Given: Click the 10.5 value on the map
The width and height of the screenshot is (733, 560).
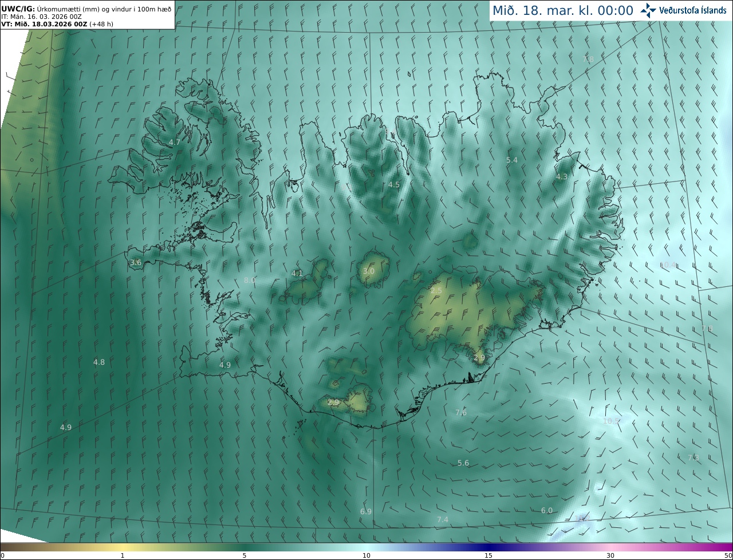Looking at the screenshot, I should (x=612, y=421).
